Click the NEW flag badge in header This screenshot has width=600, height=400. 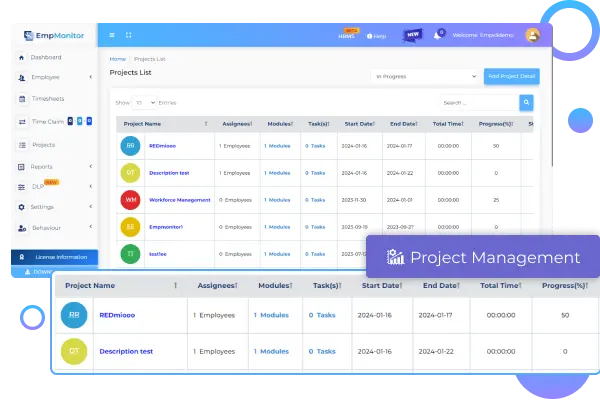[412, 35]
